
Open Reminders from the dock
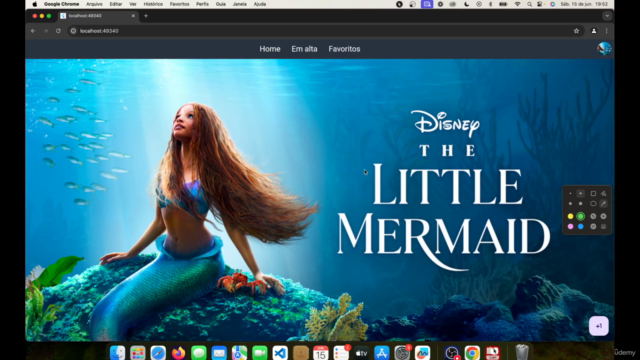(341, 353)
